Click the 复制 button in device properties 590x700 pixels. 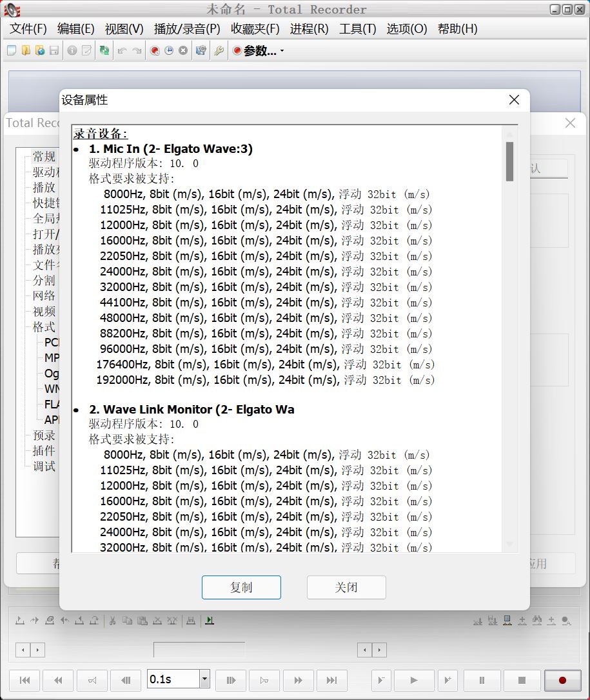click(241, 587)
